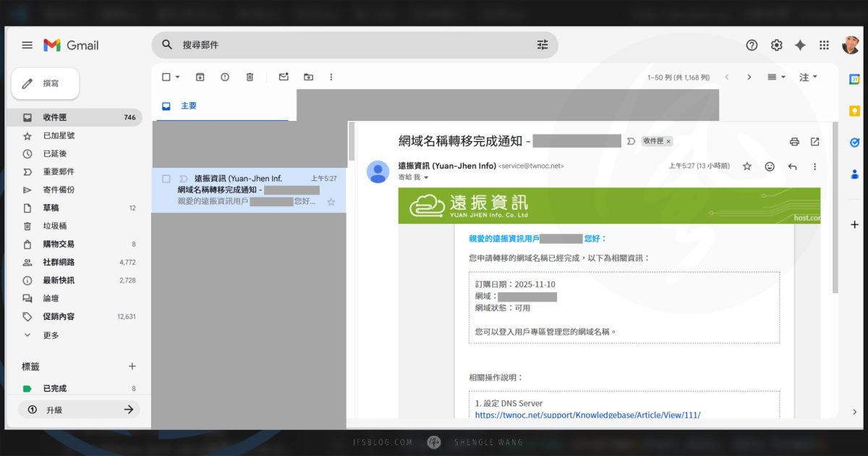
Task: Open the select-all dropdown arrow
Action: (x=176, y=77)
